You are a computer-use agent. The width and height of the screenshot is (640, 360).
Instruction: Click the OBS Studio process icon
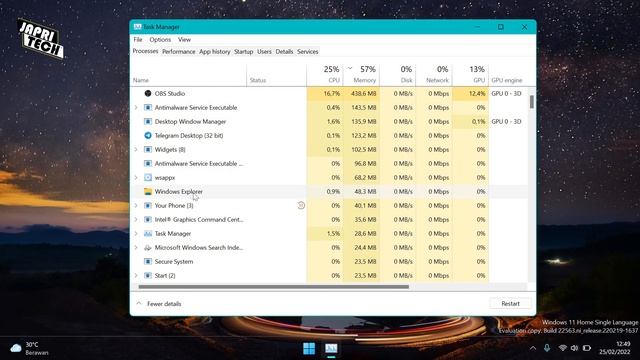click(148, 93)
